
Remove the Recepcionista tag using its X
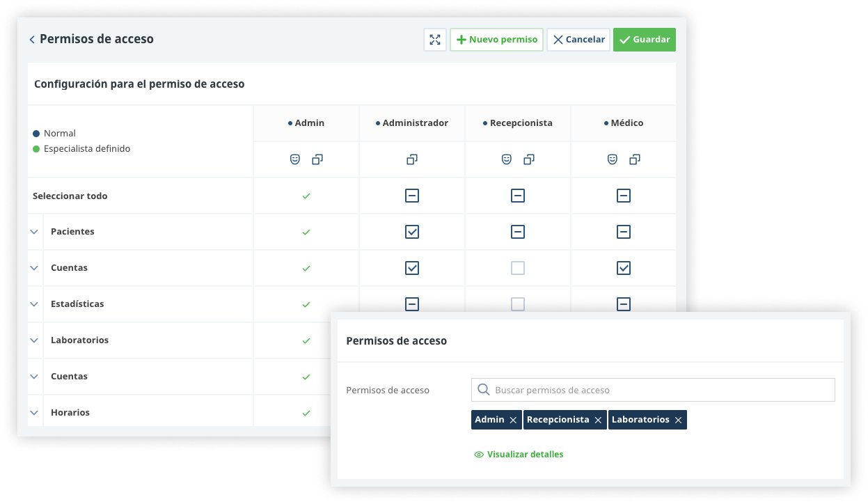click(x=598, y=420)
